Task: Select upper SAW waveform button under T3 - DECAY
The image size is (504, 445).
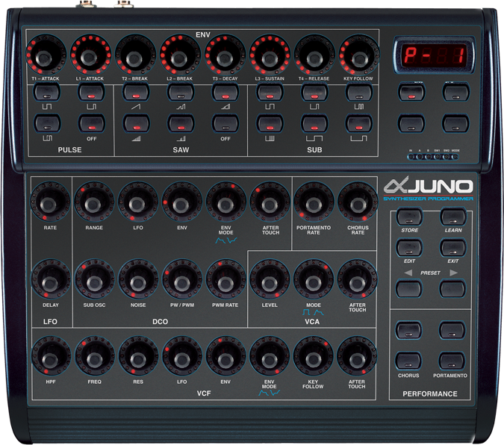Action: coord(225,93)
